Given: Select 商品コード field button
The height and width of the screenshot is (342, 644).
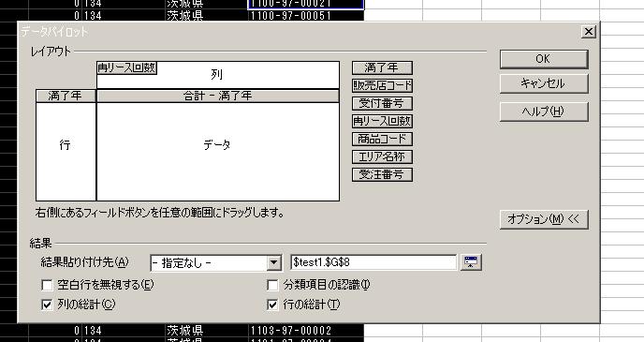Looking at the screenshot, I should coord(382,139).
